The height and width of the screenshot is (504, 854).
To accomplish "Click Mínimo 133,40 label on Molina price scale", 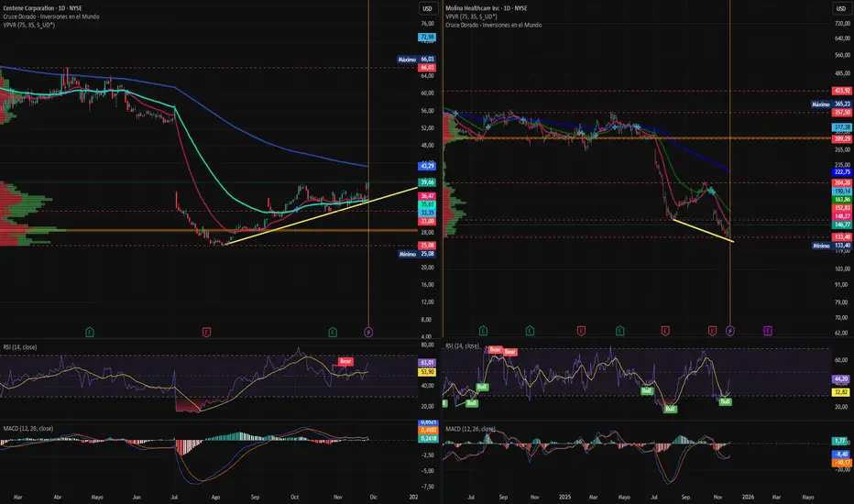I will (831, 246).
